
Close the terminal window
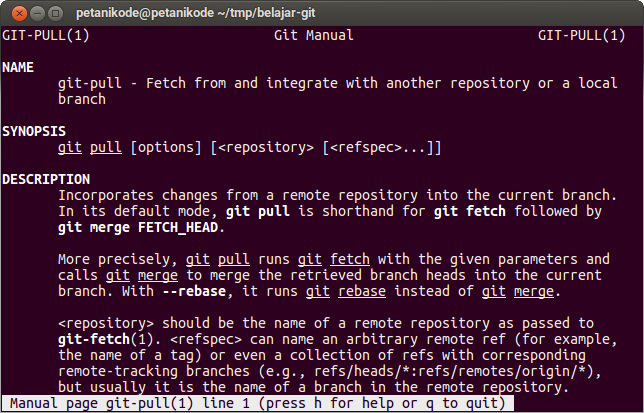tap(12, 11)
